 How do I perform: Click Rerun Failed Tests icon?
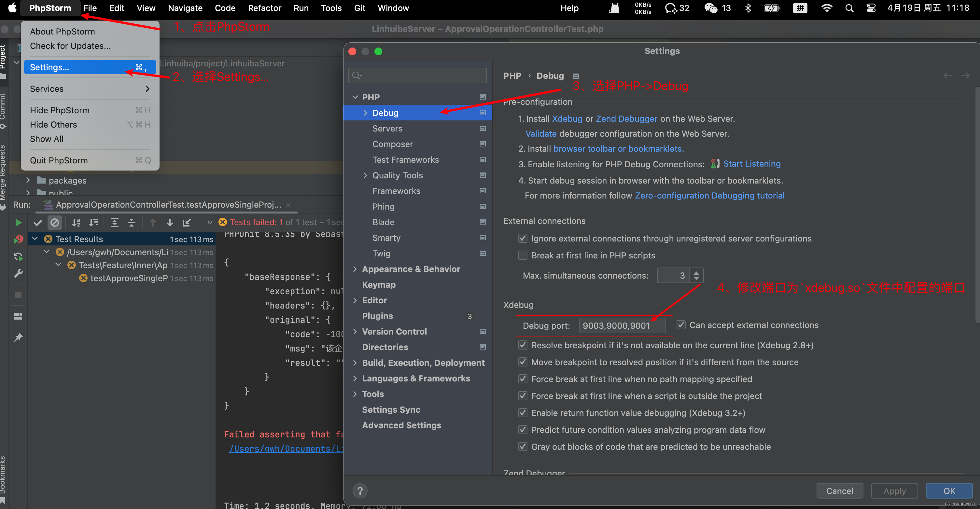coord(18,239)
